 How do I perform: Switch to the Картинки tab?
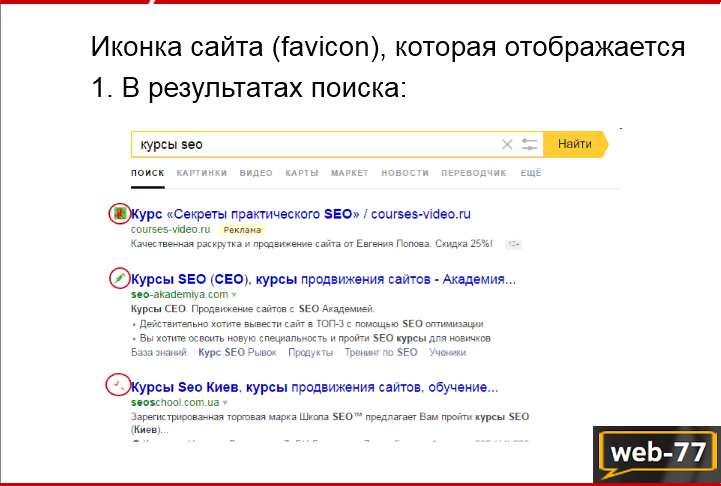(202, 173)
